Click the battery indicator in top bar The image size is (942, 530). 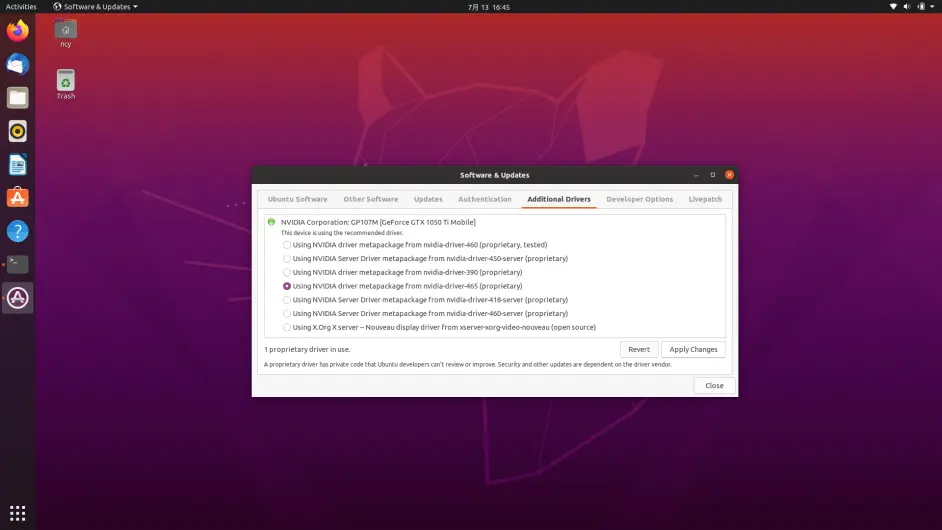[921, 7]
